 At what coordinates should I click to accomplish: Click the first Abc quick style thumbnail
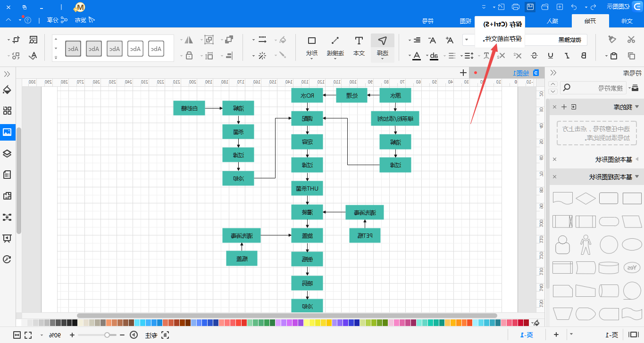(x=156, y=48)
